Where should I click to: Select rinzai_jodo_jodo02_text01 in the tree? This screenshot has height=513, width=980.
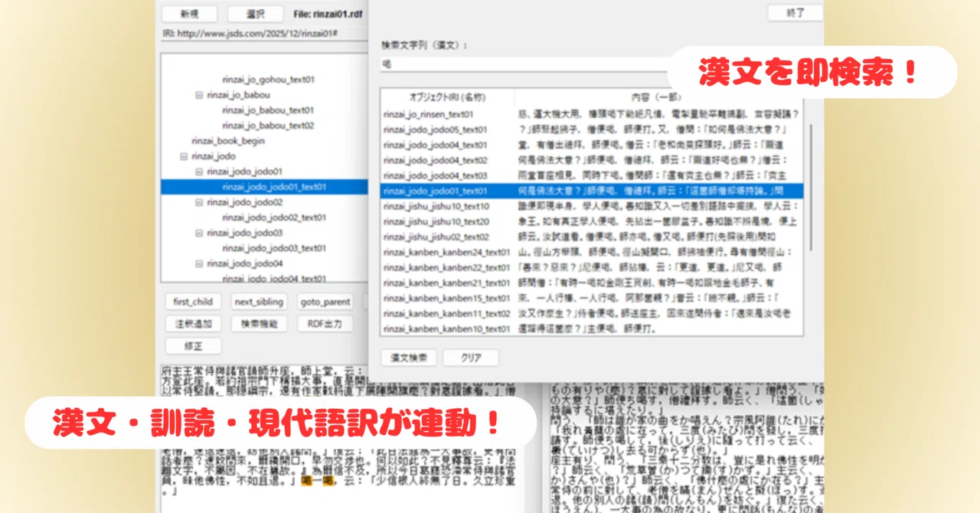(274, 217)
